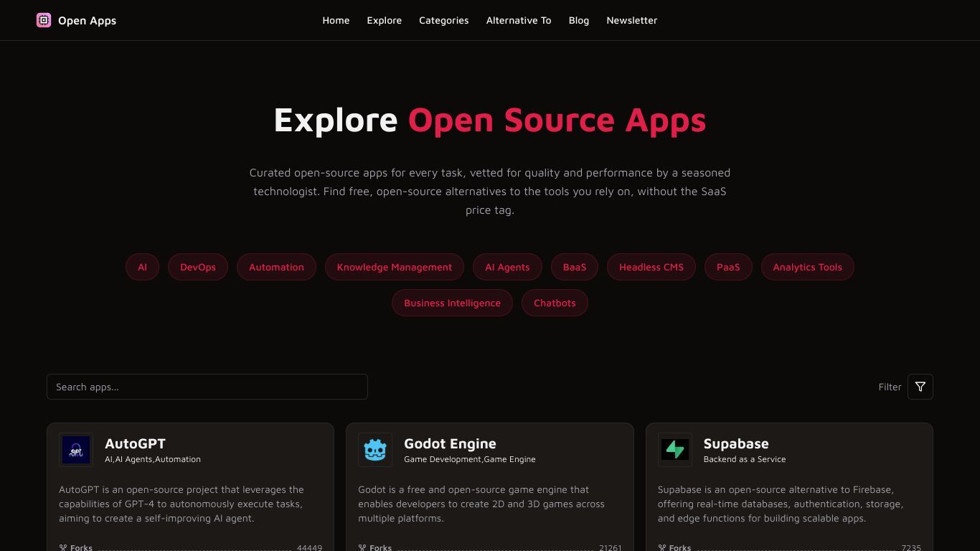Filter by Knowledge Management tag
Viewport: 980px width, 551px height.
395,267
